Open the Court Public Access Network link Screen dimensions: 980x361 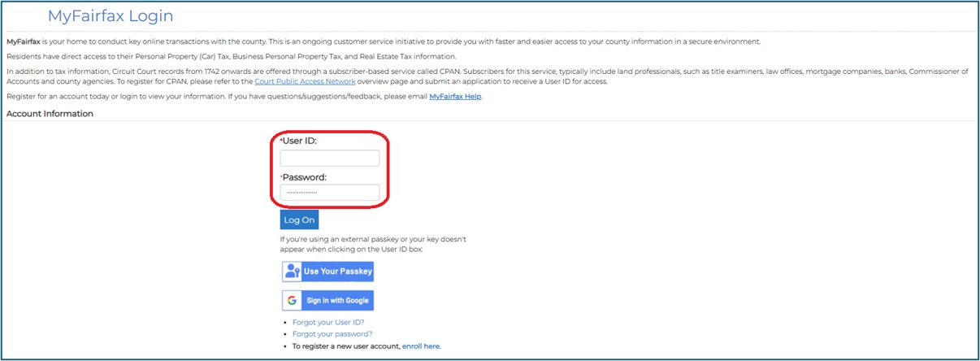click(x=305, y=81)
